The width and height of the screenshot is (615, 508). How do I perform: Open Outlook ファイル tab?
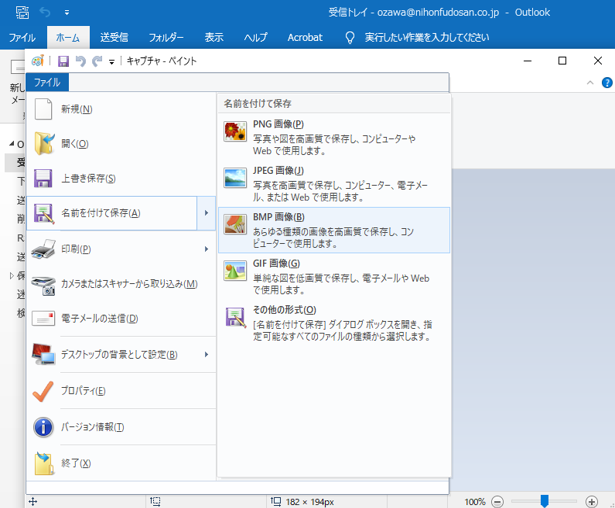[22, 38]
